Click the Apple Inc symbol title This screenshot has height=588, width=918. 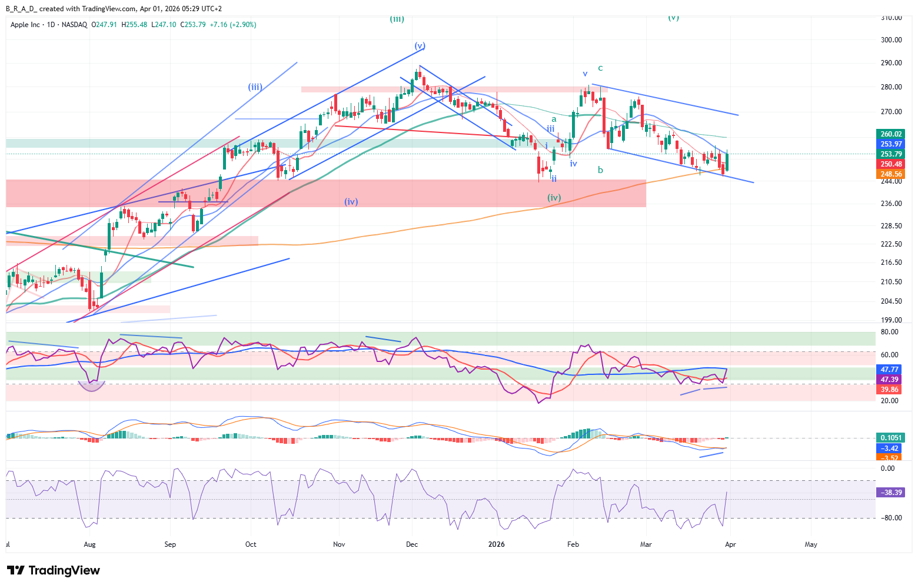point(25,25)
